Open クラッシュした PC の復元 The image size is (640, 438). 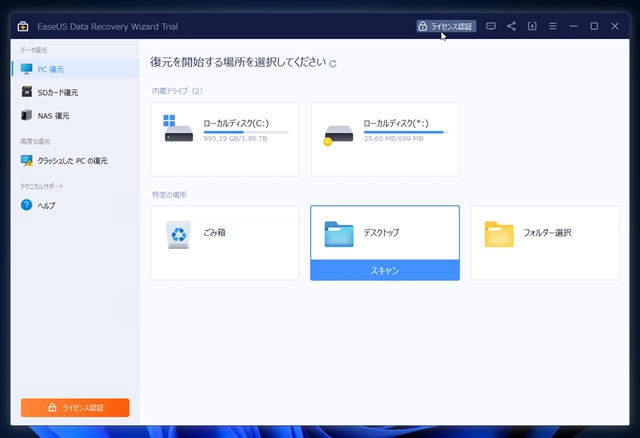pos(76,160)
